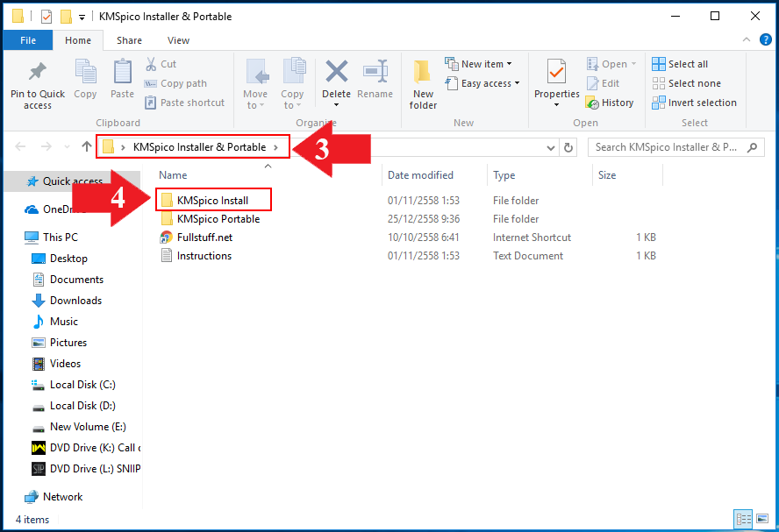Click the Pin to Quick access icon

point(37,72)
